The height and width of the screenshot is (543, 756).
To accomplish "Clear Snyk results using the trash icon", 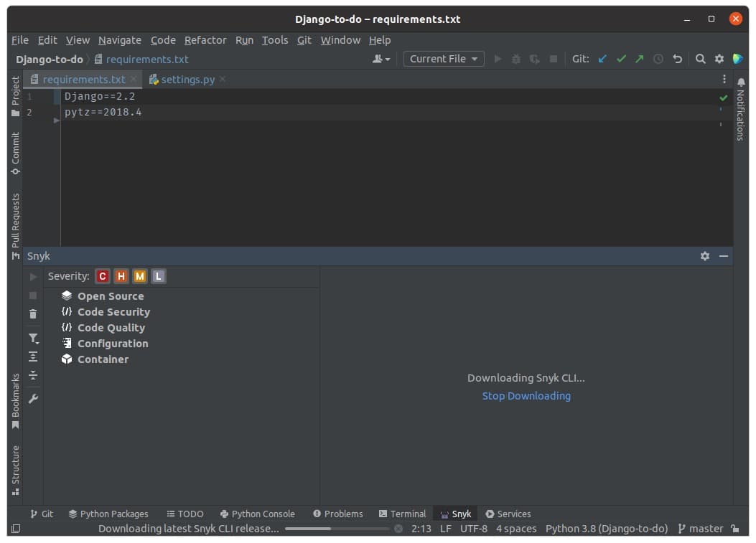I will coord(32,313).
